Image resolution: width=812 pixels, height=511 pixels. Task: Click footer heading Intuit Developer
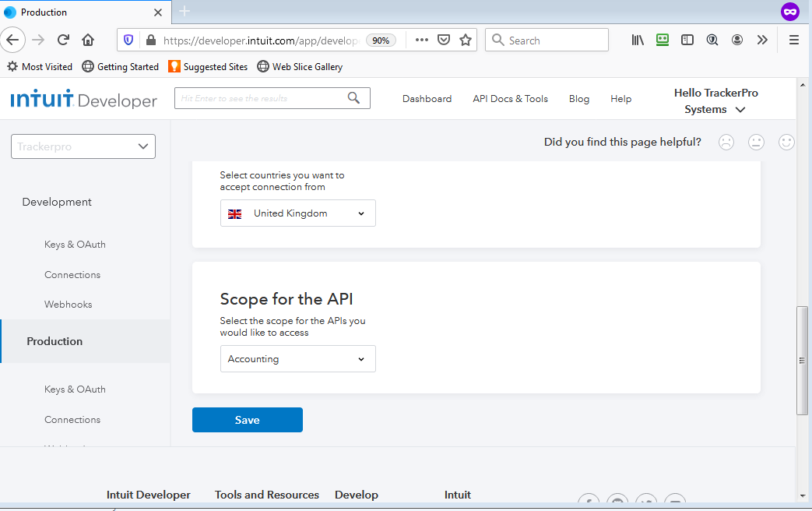149,495
